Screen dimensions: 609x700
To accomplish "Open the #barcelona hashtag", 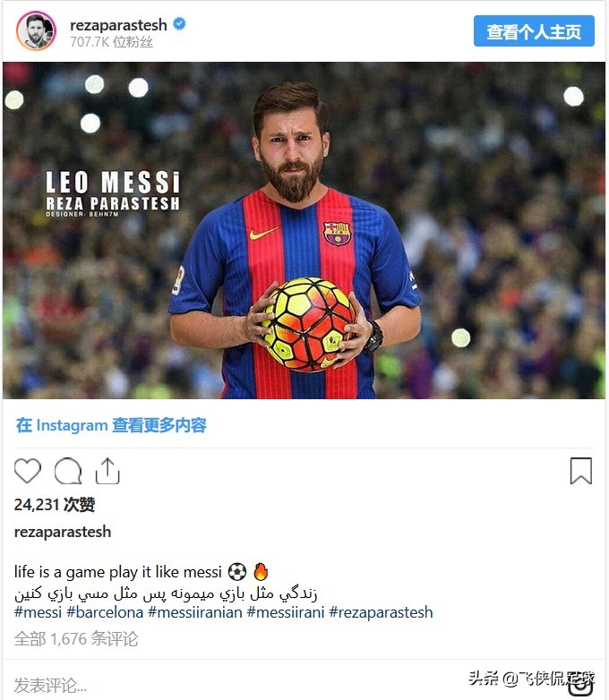I will click(x=105, y=612).
